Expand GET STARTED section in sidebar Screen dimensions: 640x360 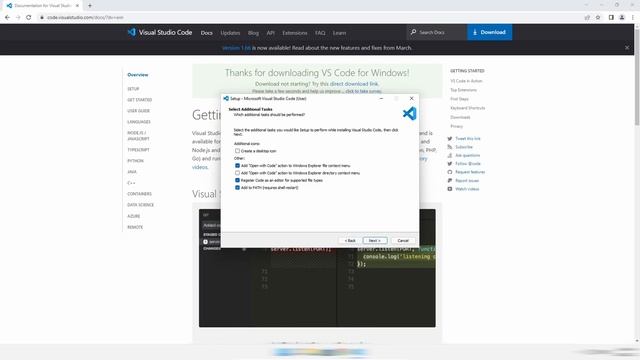pos(140,100)
